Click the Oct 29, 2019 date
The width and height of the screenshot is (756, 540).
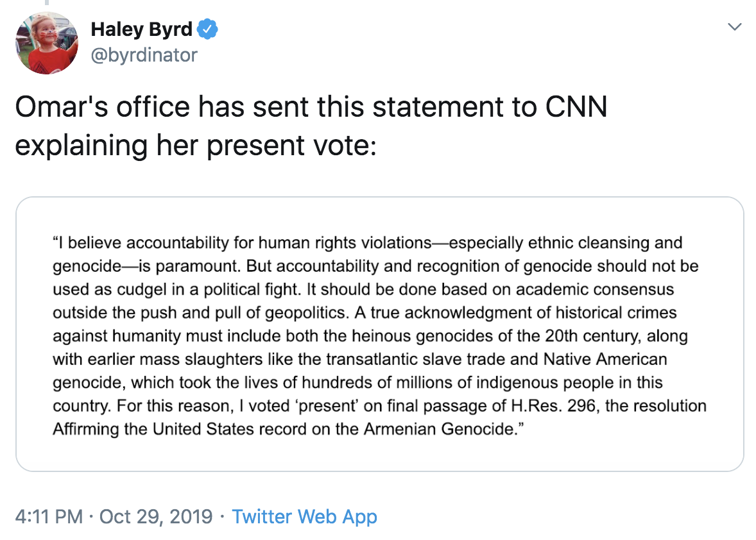(156, 517)
